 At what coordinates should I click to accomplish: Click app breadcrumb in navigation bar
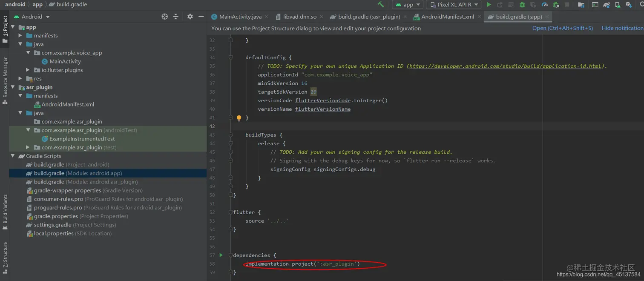pyautogui.click(x=37, y=4)
